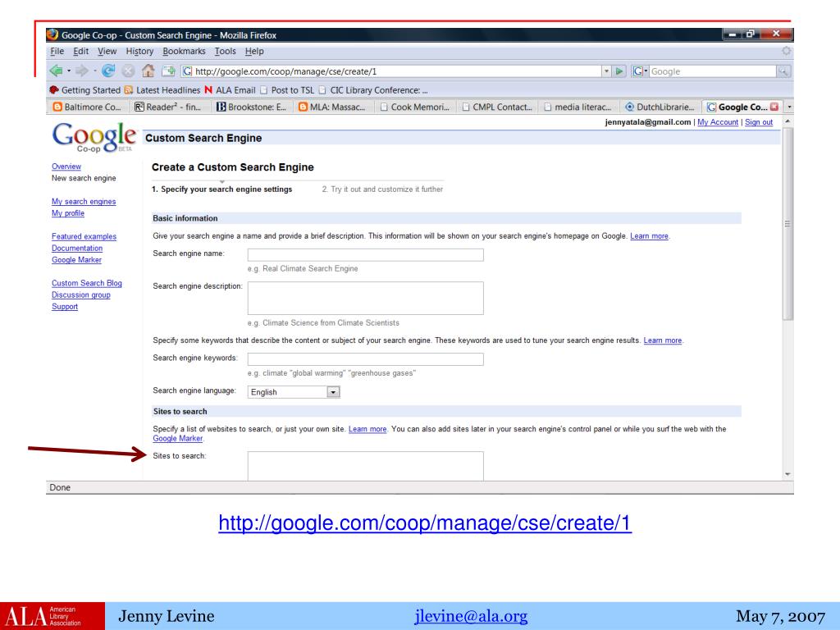Viewport: 840px width, 630px height.
Task: Open the Custom Search Blog link
Action: coord(87,283)
